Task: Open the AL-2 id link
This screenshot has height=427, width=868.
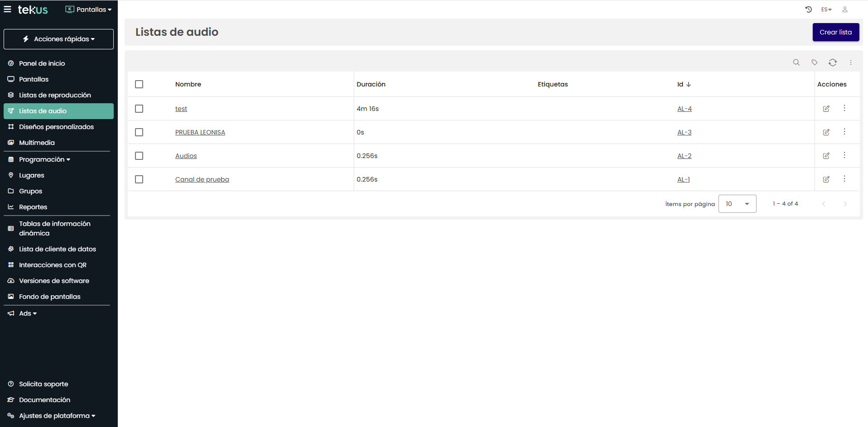Action: point(684,156)
